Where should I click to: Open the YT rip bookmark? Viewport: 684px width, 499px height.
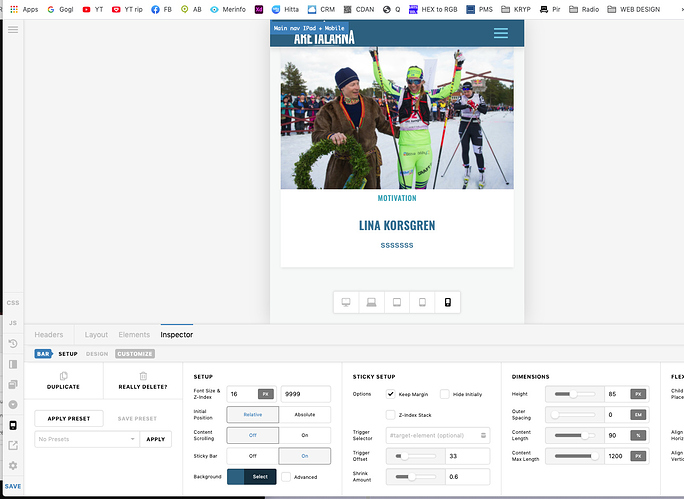pos(127,9)
